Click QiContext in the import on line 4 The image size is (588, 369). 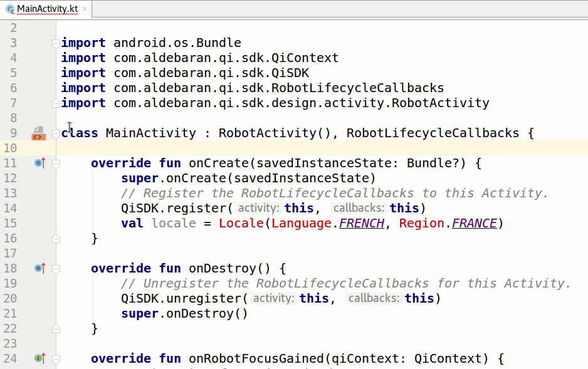305,58
